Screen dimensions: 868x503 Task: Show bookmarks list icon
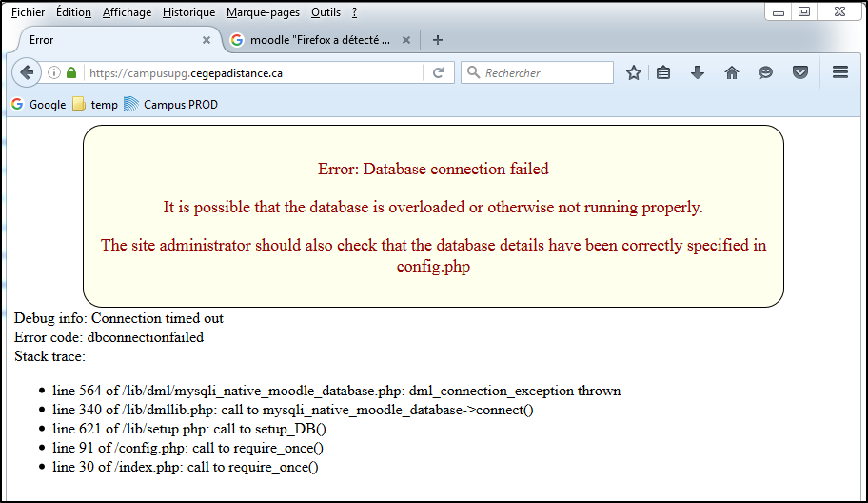[664, 73]
